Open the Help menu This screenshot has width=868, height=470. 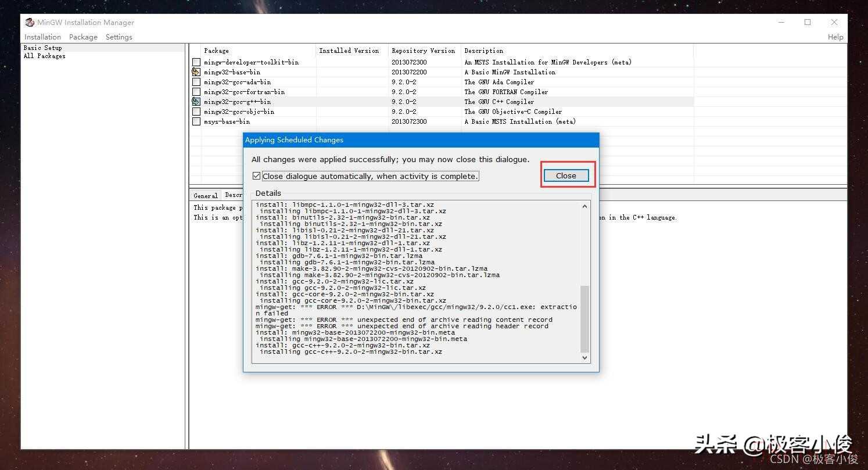[835, 37]
